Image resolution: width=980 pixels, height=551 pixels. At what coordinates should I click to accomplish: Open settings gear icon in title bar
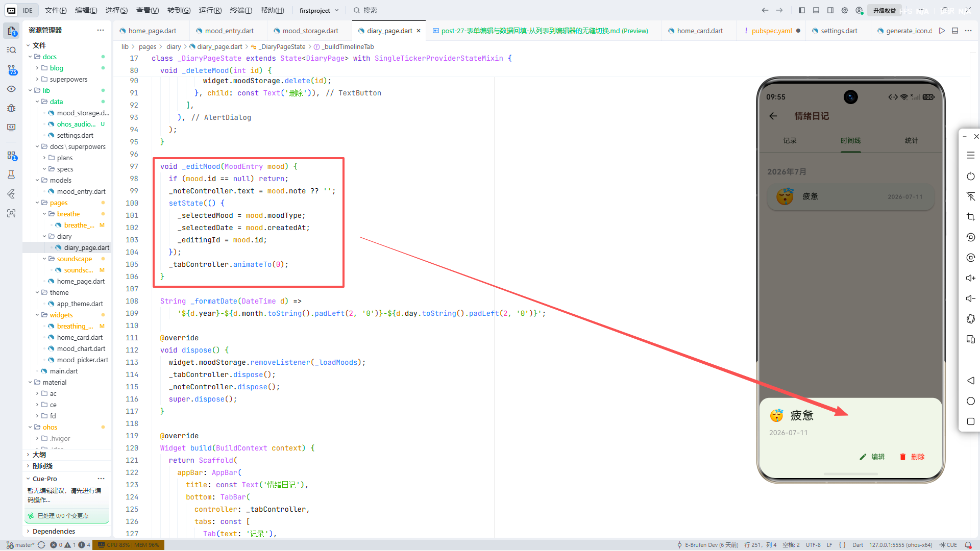pyautogui.click(x=845, y=10)
